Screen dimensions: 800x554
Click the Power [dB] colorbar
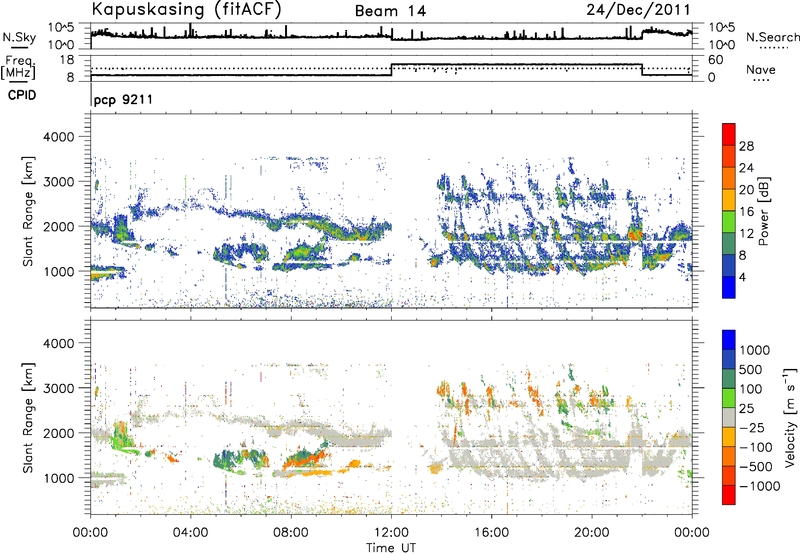[729, 211]
